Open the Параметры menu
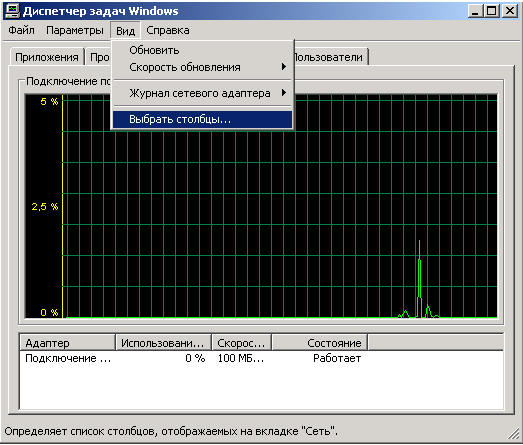The width and height of the screenshot is (523, 445). (x=75, y=30)
